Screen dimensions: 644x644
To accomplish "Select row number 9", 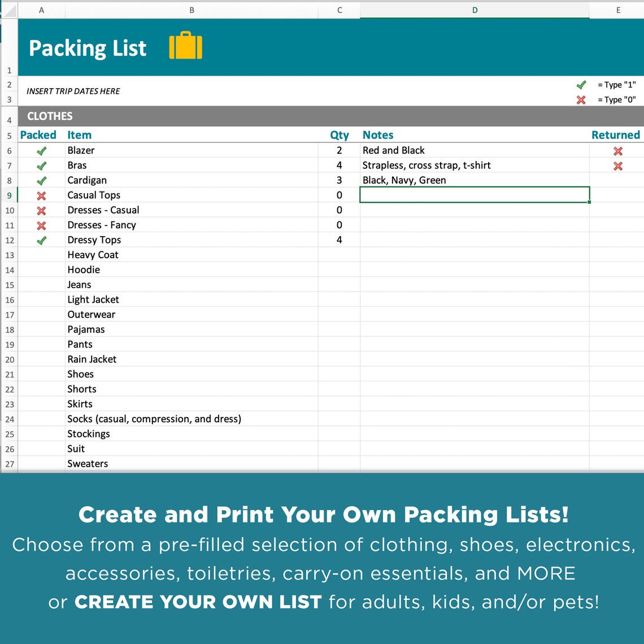I will pyautogui.click(x=9, y=195).
